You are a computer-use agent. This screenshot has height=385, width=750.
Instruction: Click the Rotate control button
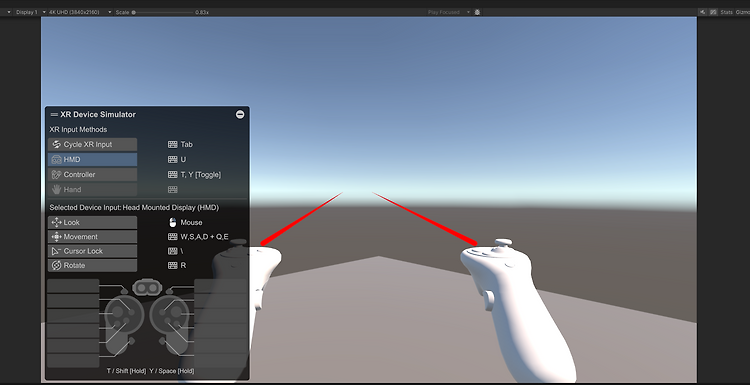pos(92,265)
